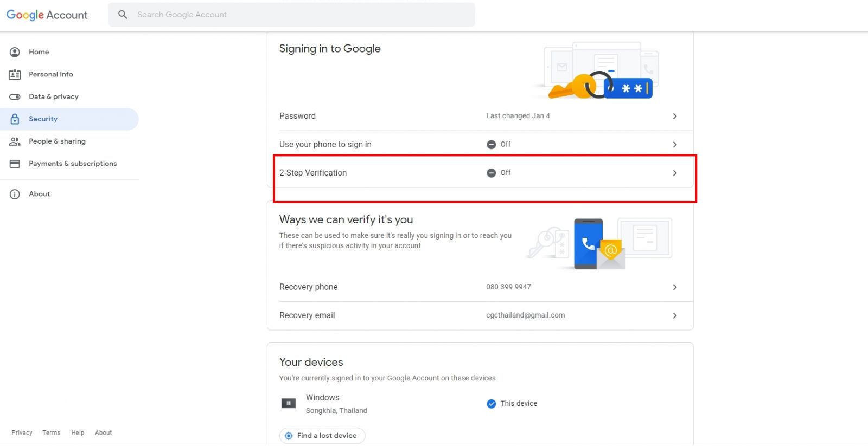868x446 pixels.
Task: Open Privacy footer link
Action: [x=22, y=433]
